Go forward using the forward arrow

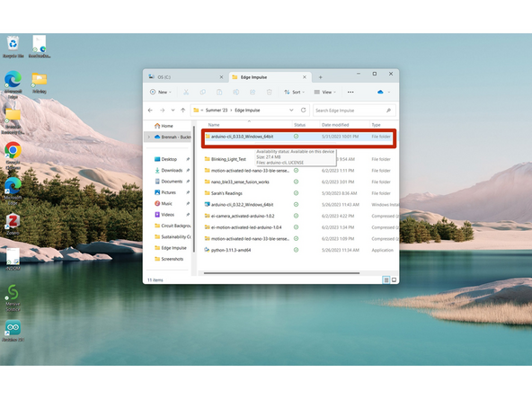(162, 111)
